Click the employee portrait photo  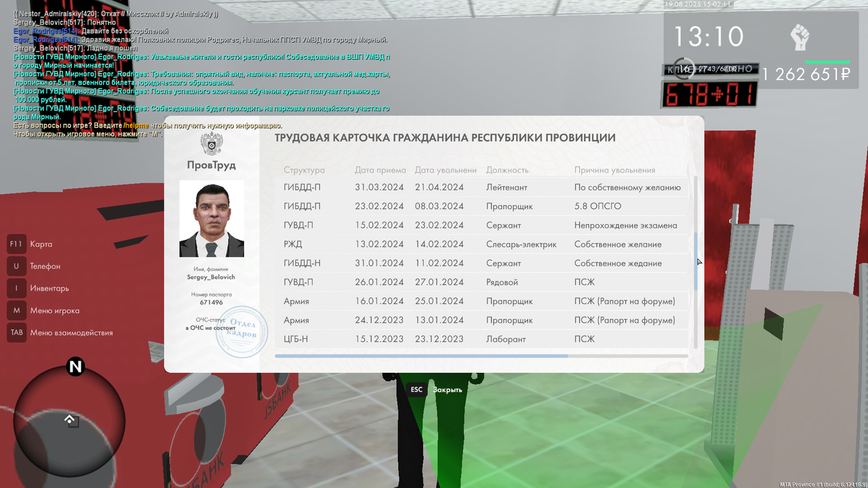click(212, 219)
